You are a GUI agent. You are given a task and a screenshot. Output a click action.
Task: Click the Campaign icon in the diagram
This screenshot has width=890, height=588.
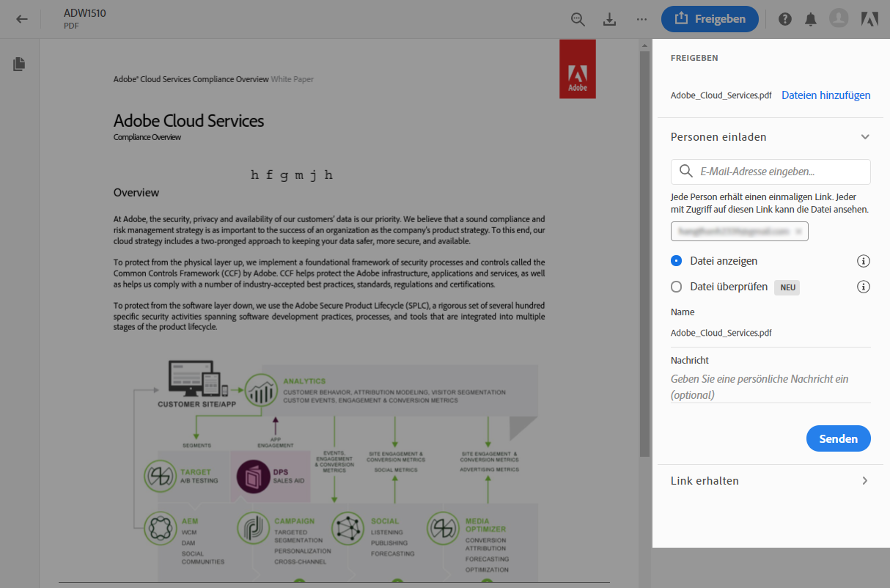coord(254,528)
